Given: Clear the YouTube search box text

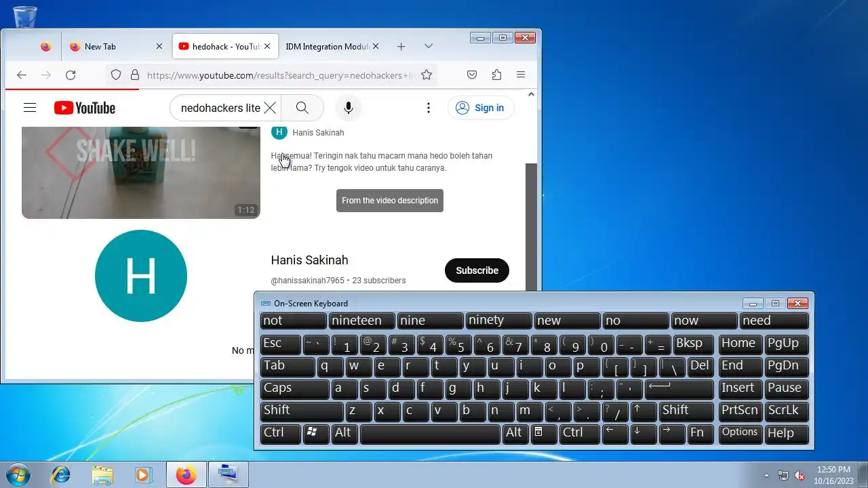Looking at the screenshot, I should (270, 108).
